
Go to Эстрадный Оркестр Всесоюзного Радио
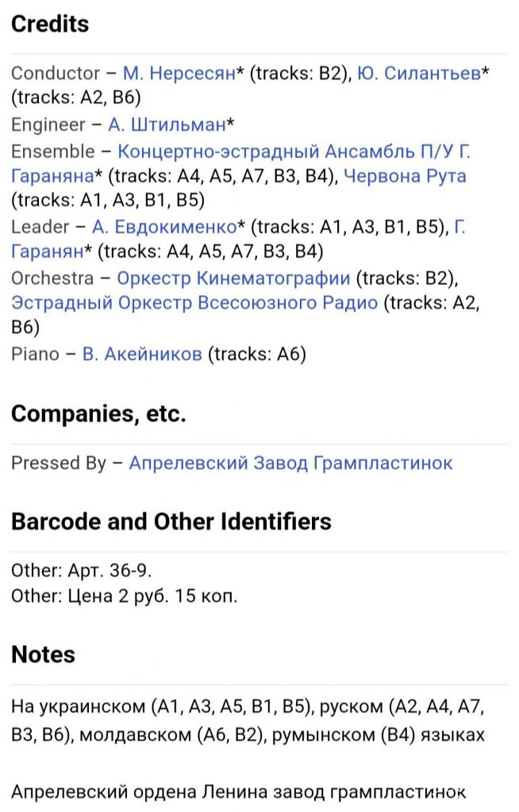[194, 304]
